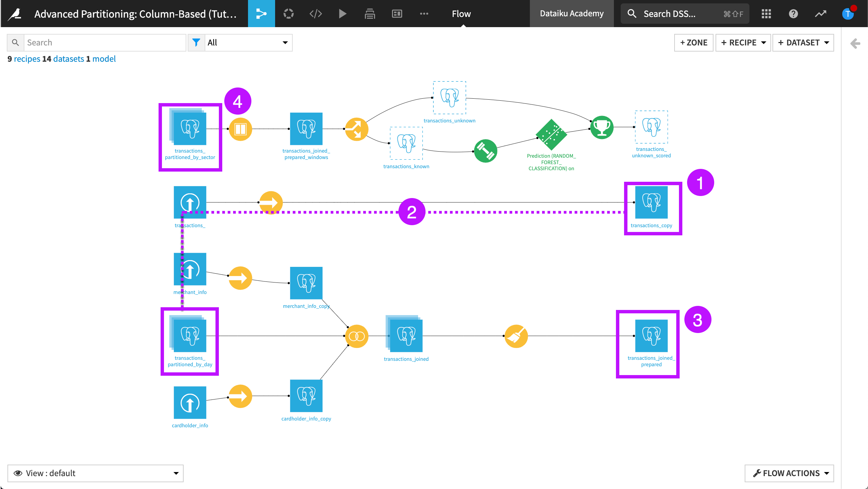Click the join recipe circle
The image size is (868, 489).
pyautogui.click(x=356, y=336)
